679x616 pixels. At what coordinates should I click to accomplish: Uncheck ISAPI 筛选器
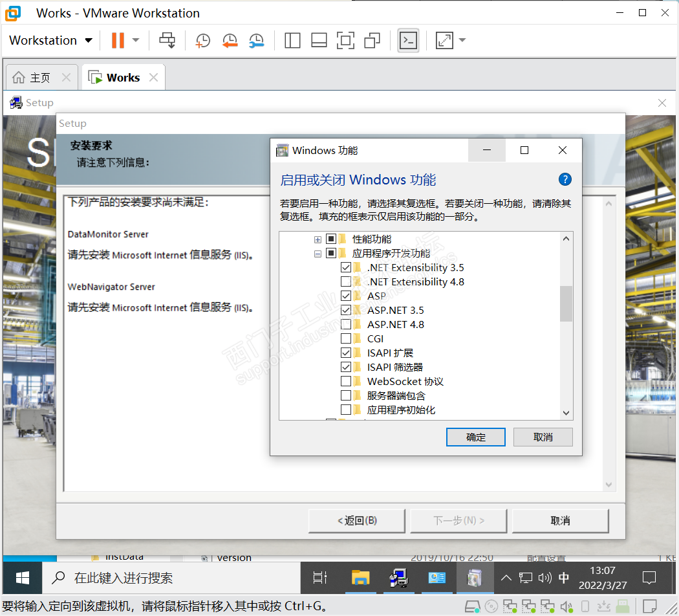tap(345, 367)
